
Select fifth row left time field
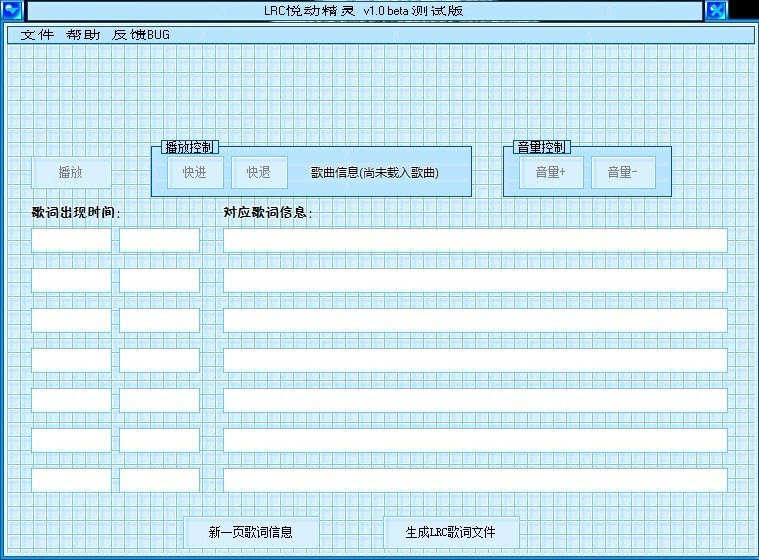point(71,400)
